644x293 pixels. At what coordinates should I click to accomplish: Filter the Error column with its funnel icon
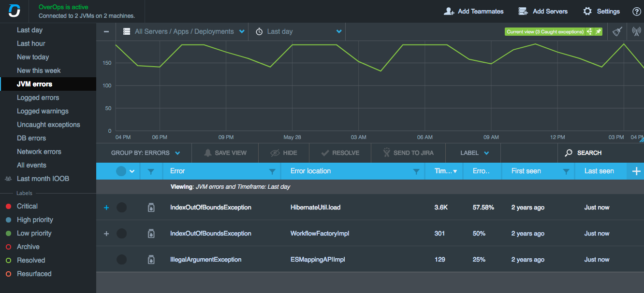click(x=272, y=171)
